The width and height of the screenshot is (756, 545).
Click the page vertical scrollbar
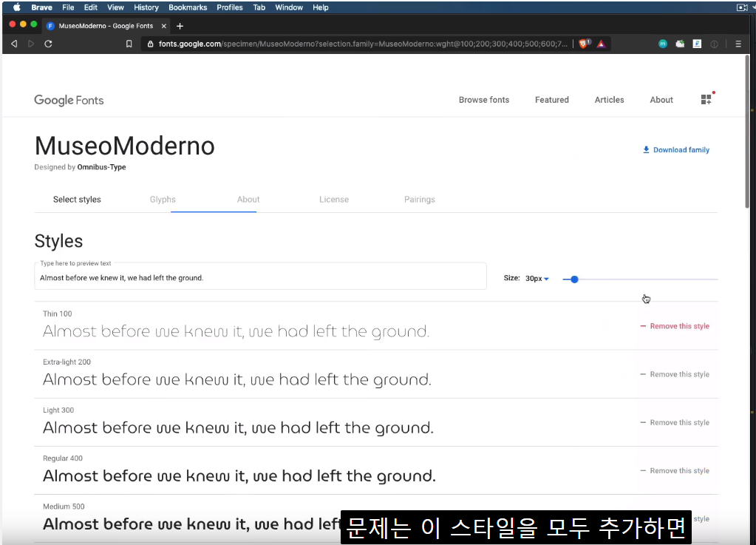pyautogui.click(x=747, y=132)
